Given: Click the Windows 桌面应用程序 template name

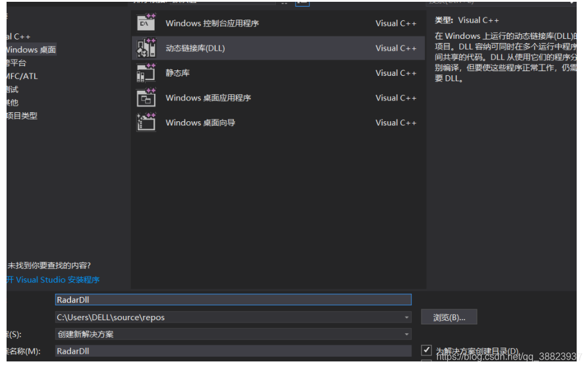Looking at the screenshot, I should click(208, 98).
